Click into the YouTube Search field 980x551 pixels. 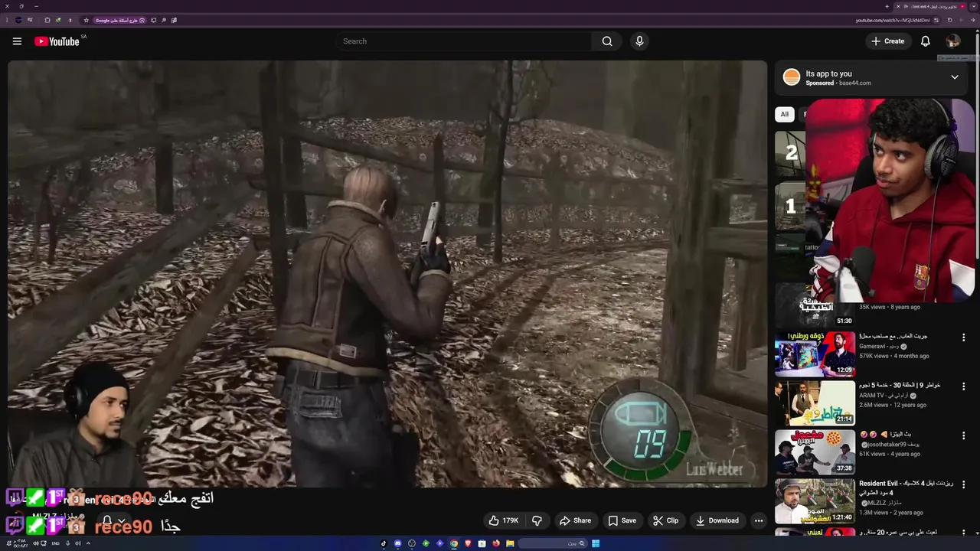(x=463, y=41)
